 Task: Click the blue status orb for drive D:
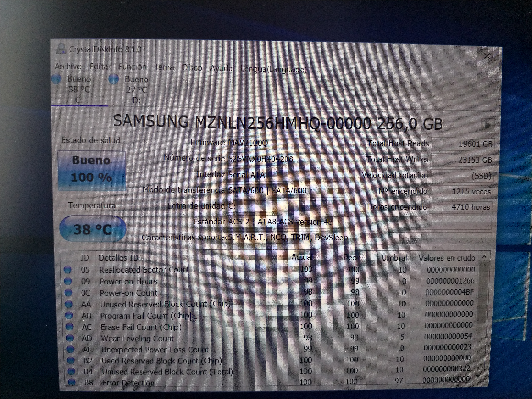coord(114,79)
